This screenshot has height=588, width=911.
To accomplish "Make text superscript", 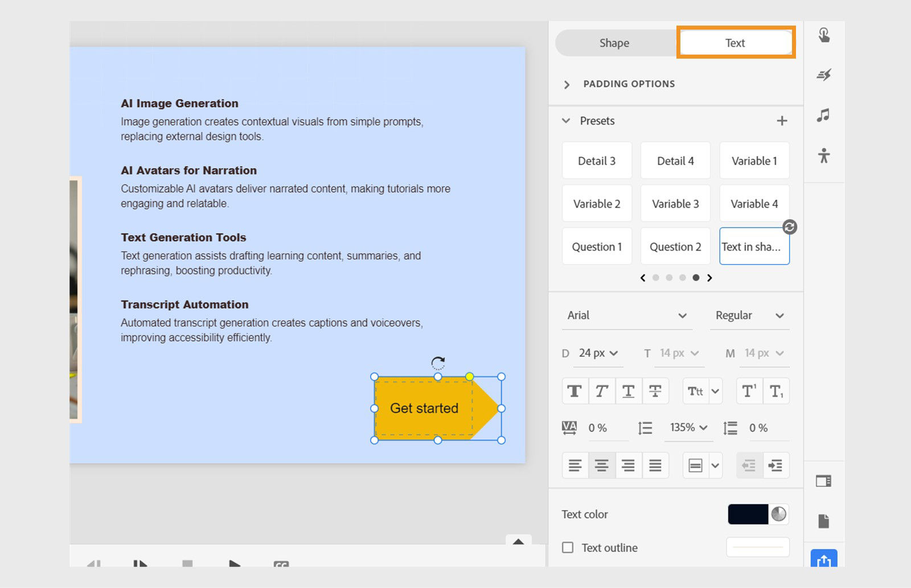I will point(749,391).
